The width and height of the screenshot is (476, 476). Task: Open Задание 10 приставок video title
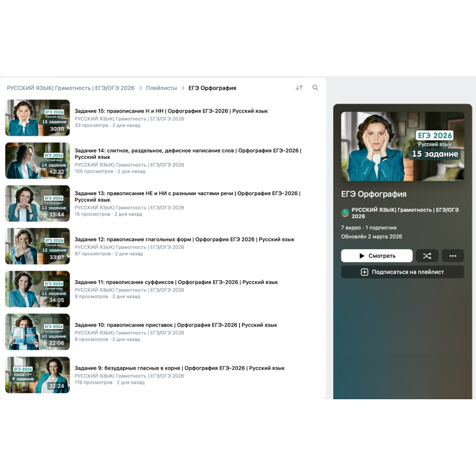(176, 325)
